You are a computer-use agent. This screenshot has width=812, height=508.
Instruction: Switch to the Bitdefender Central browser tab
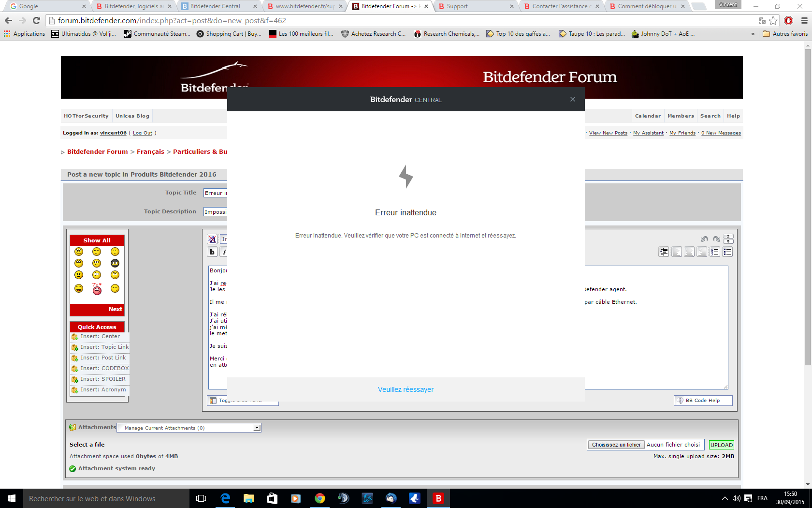click(219, 6)
